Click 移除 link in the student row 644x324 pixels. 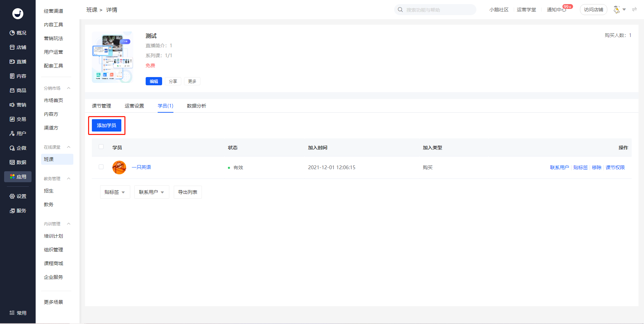click(597, 167)
